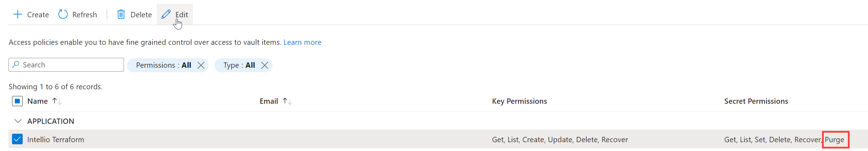Click inside the Search input field
Screen dimensions: 868x151
66,65
